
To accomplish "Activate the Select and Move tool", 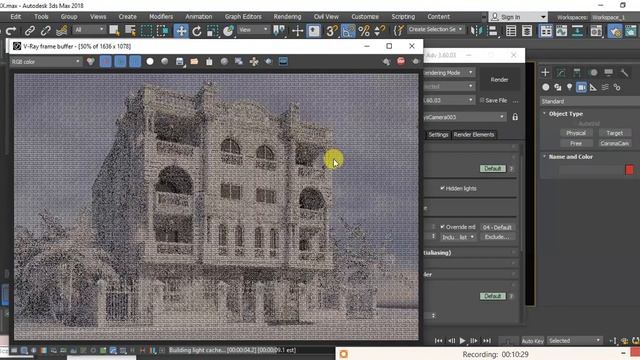I will point(181,31).
